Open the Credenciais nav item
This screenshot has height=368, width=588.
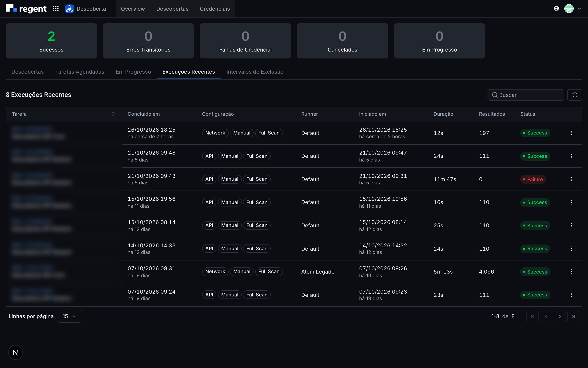215,9
